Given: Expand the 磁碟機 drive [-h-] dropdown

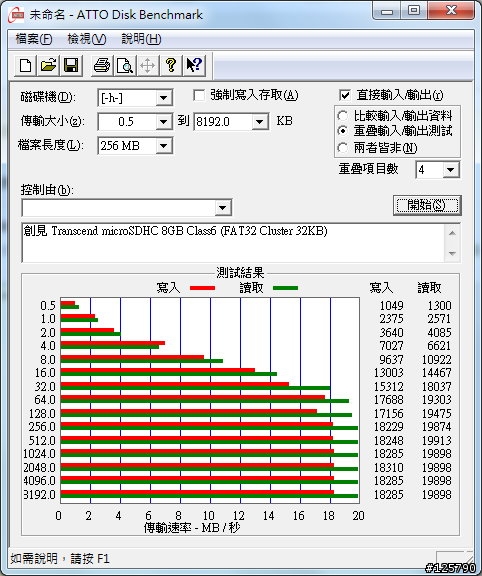Looking at the screenshot, I should pos(163,98).
